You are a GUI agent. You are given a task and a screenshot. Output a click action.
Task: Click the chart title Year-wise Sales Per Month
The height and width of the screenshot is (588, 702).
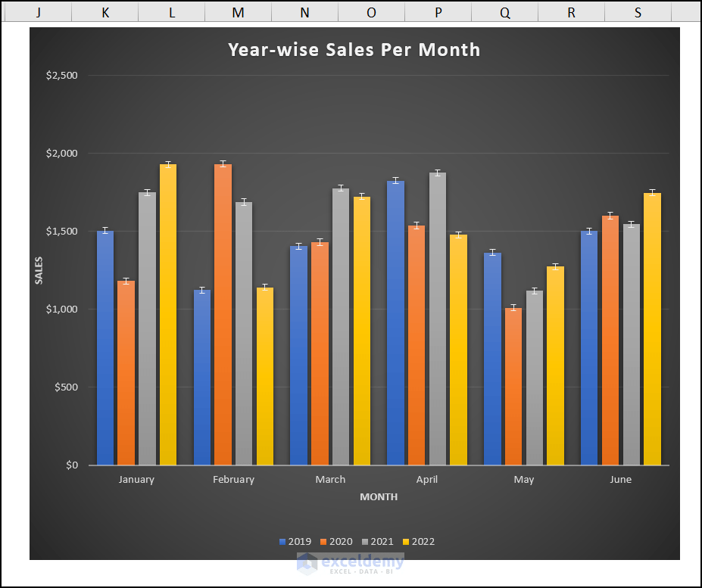354,50
